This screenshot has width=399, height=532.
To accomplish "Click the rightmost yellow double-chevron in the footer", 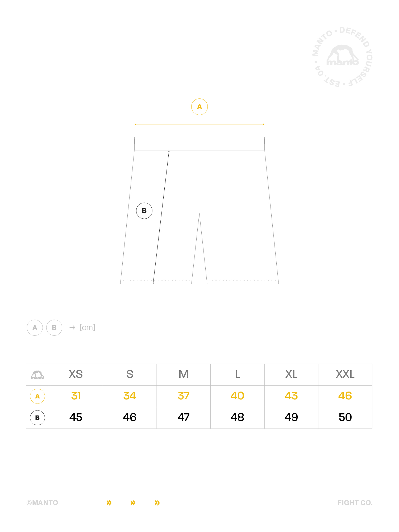I will [157, 503].
